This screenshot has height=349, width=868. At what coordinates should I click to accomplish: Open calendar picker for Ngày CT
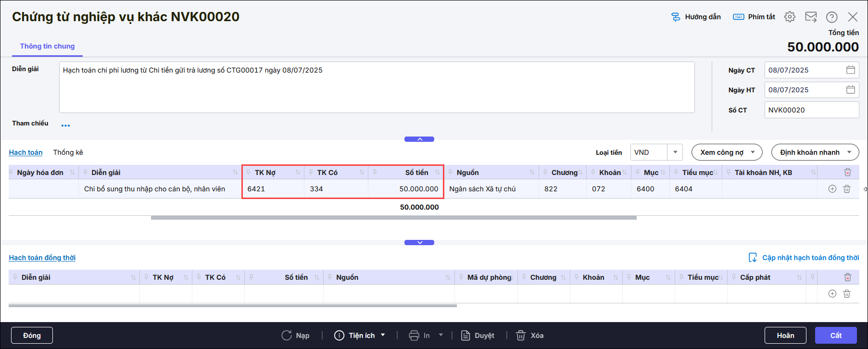point(850,70)
